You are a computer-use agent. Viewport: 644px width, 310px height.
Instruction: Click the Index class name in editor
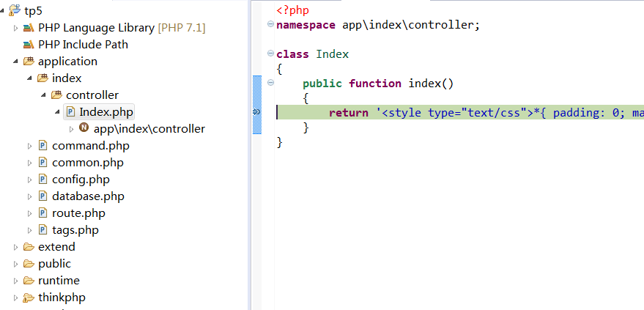tap(333, 54)
